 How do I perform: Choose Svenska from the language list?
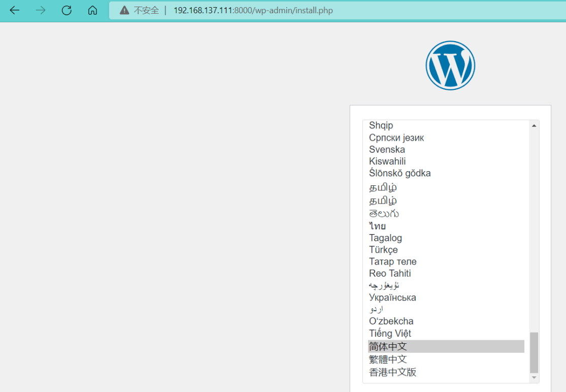[x=446, y=149]
